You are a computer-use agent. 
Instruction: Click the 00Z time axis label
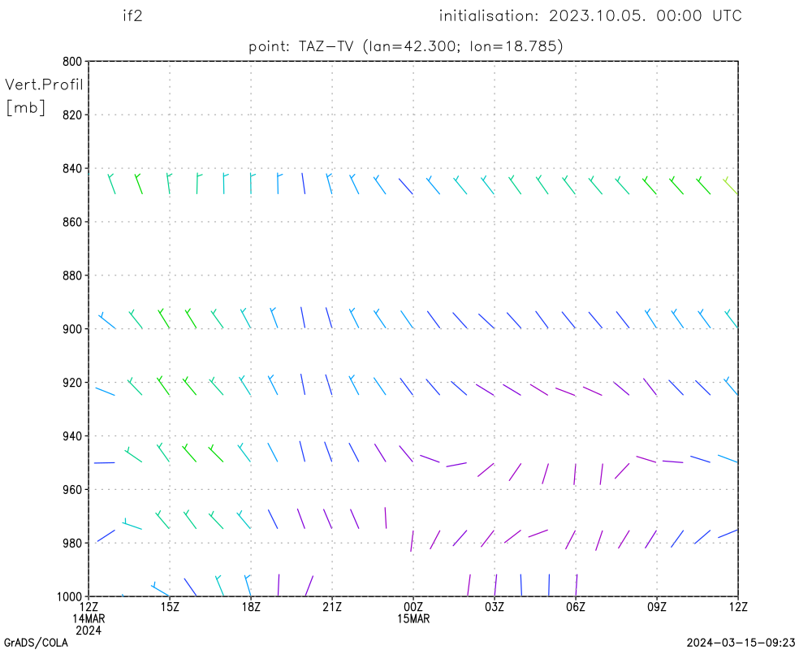pyautogui.click(x=413, y=606)
